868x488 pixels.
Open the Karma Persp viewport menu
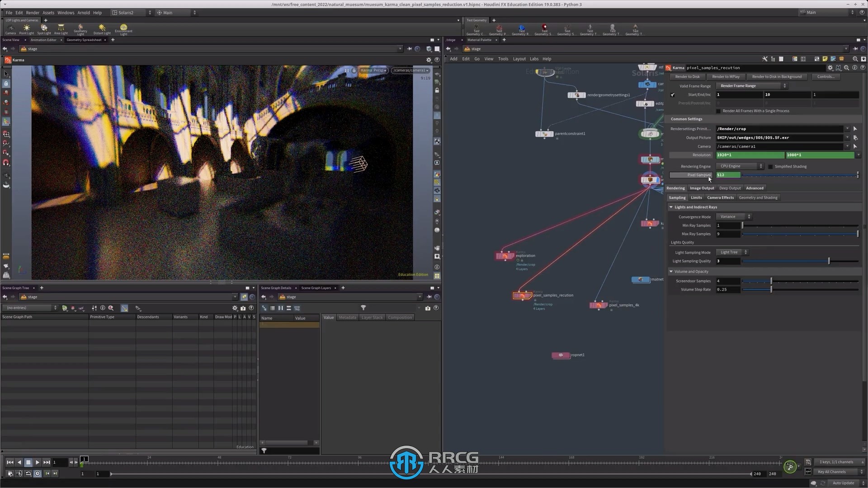pos(373,70)
